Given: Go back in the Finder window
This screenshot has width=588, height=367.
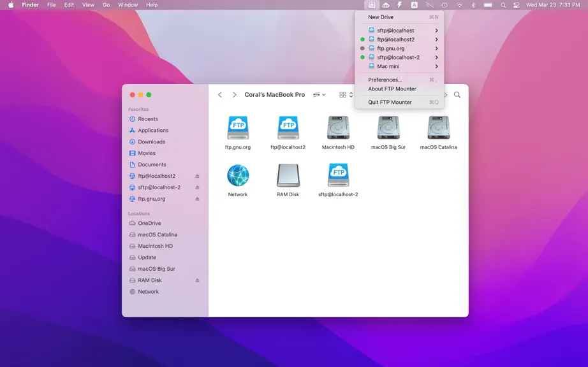Looking at the screenshot, I should click(x=220, y=95).
